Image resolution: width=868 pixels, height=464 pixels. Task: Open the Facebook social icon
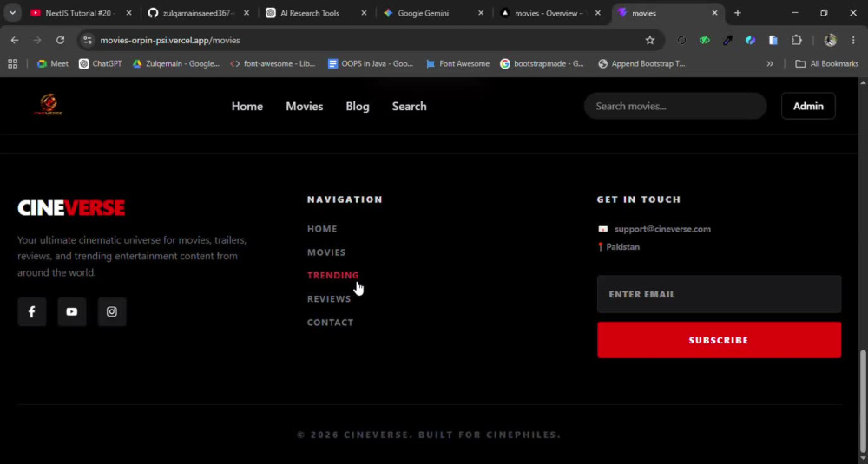(x=31, y=312)
